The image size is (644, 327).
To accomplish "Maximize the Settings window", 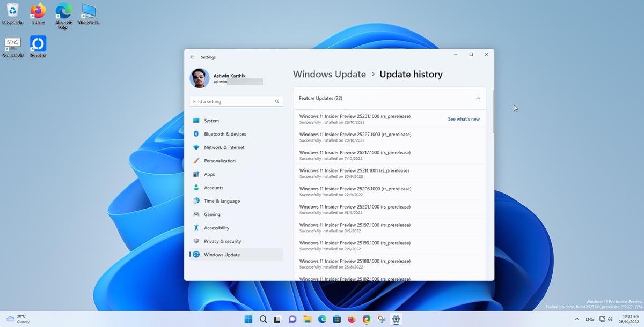I will click(x=471, y=54).
